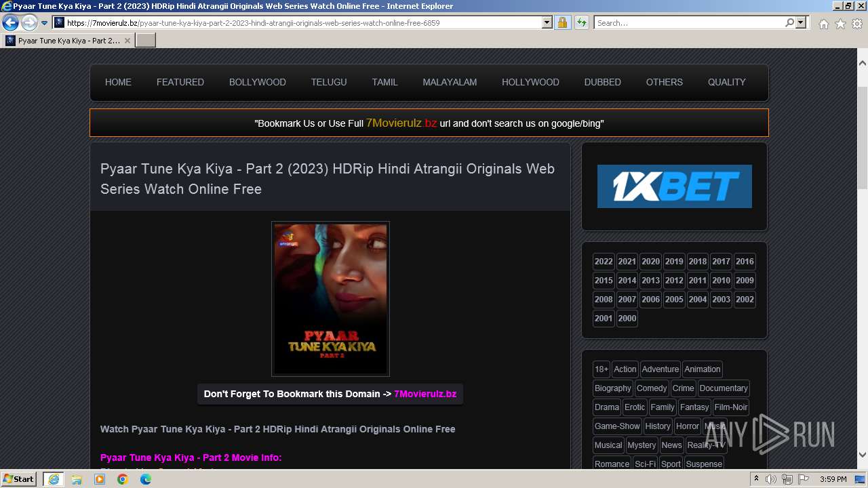The width and height of the screenshot is (868, 488).
Task: Open OTHERS menu item
Action: pyautogui.click(x=665, y=82)
